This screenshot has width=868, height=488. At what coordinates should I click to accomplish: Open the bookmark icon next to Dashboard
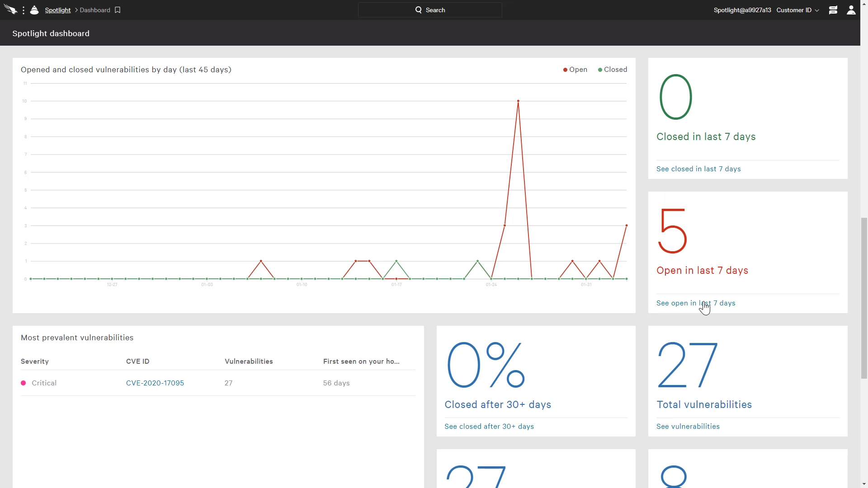click(x=118, y=9)
